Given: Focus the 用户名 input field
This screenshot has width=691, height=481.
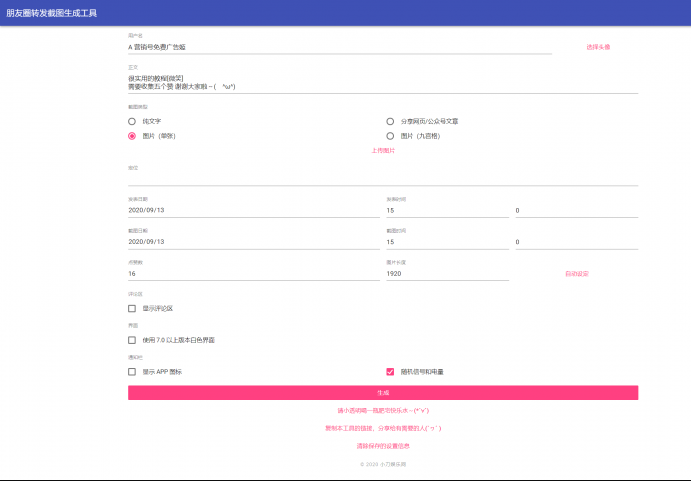Looking at the screenshot, I should coord(340,47).
